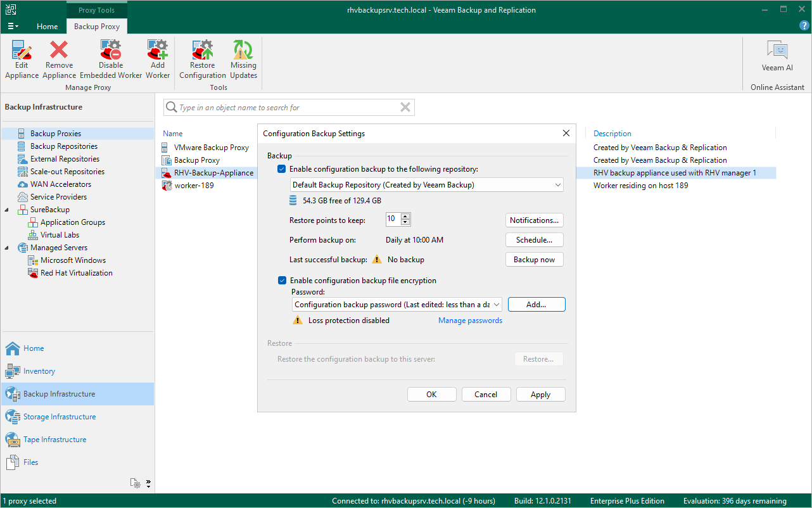Screen dimensions: 812x508
Task: Decrease restore points to keep value
Action: [x=405, y=223]
